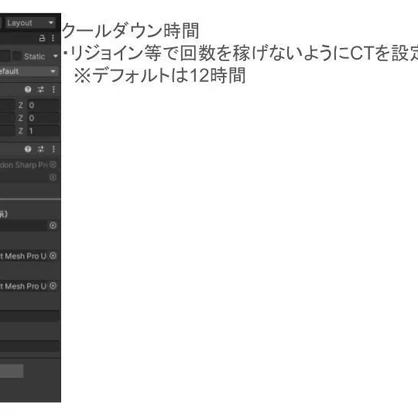Open the Inspector tab options menu beside lock

[53, 38]
